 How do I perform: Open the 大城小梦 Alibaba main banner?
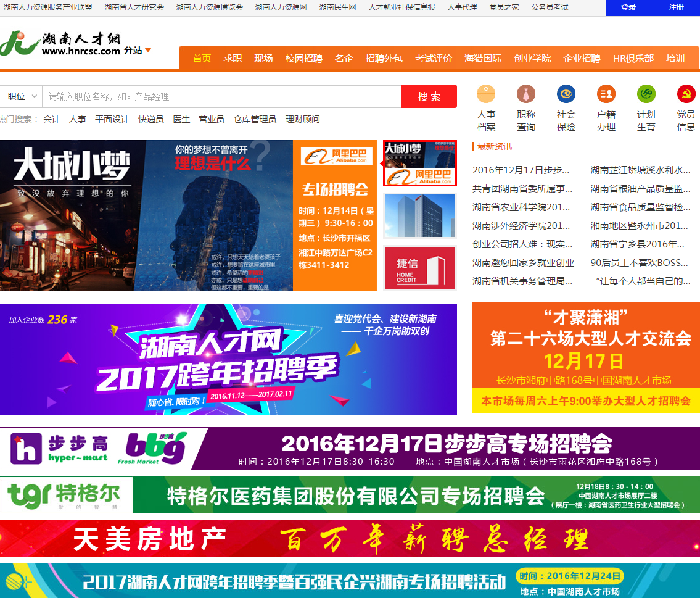[x=188, y=216]
